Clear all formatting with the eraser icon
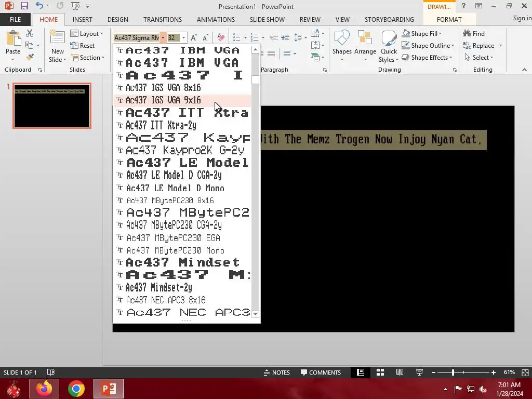The image size is (532, 399). (x=221, y=37)
